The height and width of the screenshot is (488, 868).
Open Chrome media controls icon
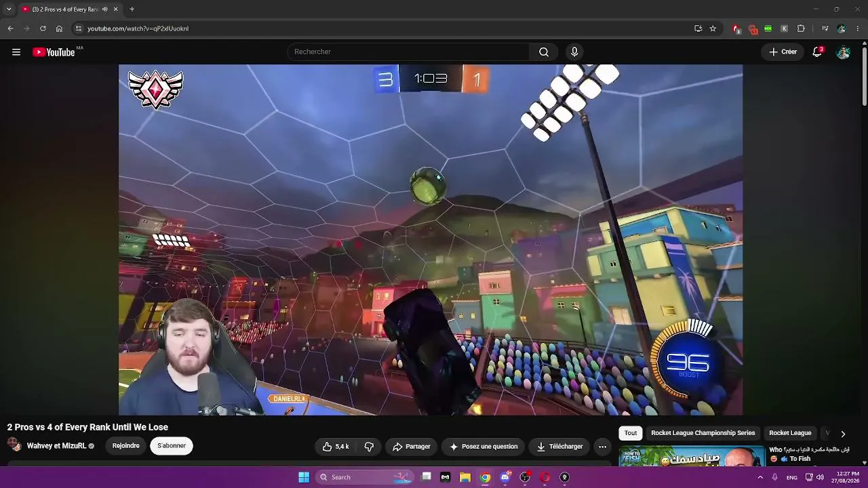pos(825,28)
